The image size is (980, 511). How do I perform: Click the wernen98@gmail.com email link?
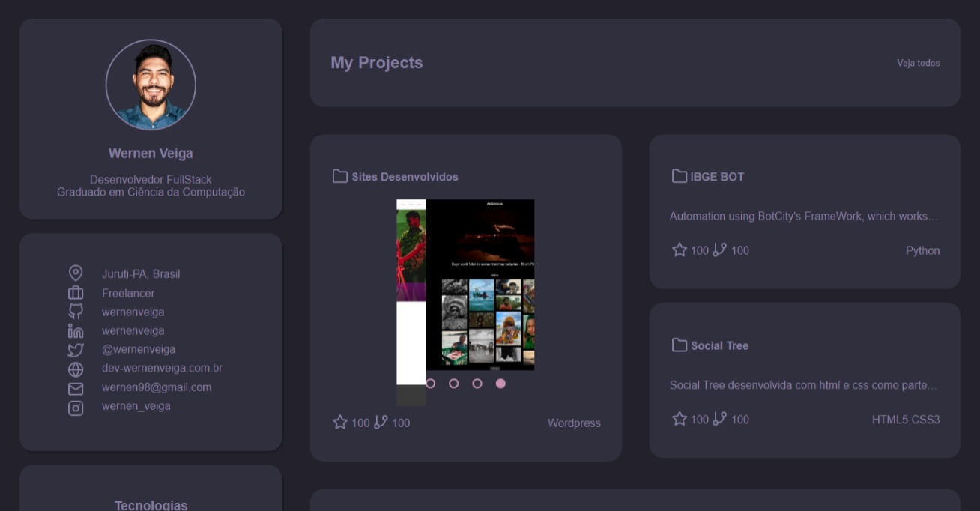click(x=157, y=387)
